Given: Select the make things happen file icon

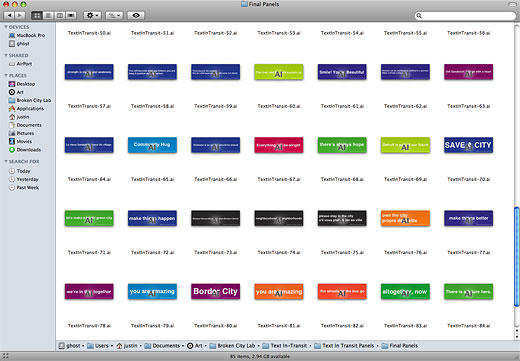Looking at the screenshot, I should pos(152,218).
